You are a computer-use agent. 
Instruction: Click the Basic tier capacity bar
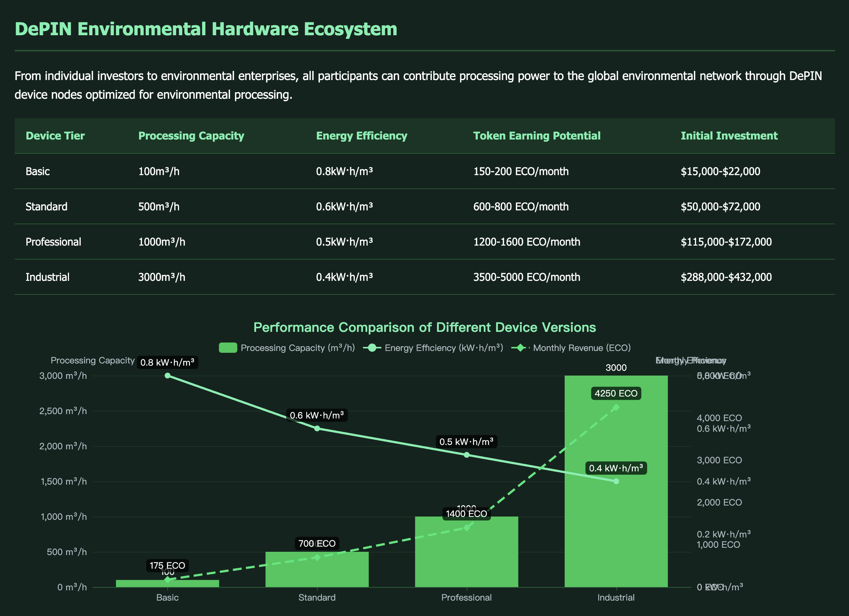tap(142, 583)
